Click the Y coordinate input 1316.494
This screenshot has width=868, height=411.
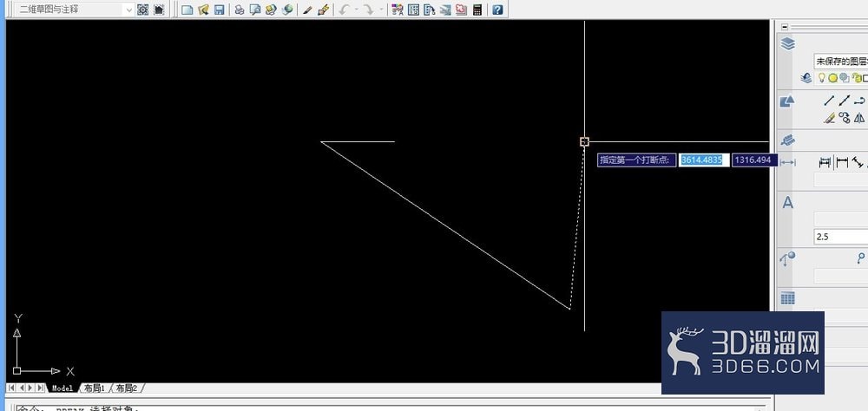pyautogui.click(x=753, y=160)
